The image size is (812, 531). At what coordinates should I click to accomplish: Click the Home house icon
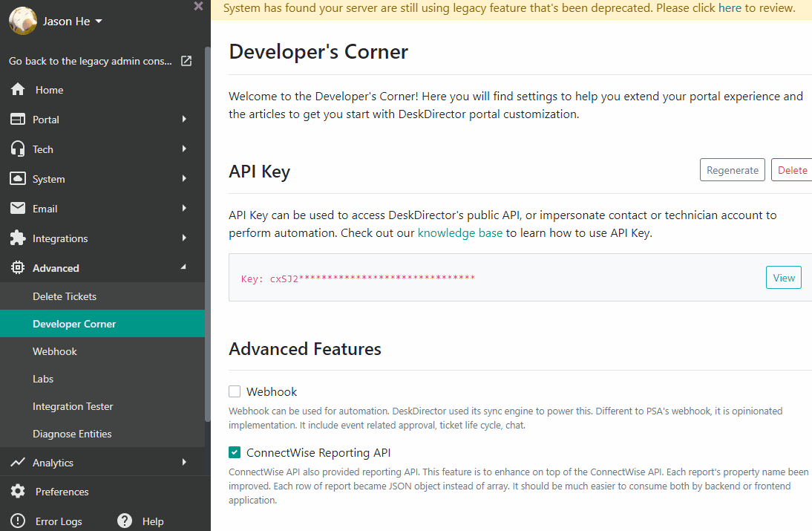tap(18, 89)
